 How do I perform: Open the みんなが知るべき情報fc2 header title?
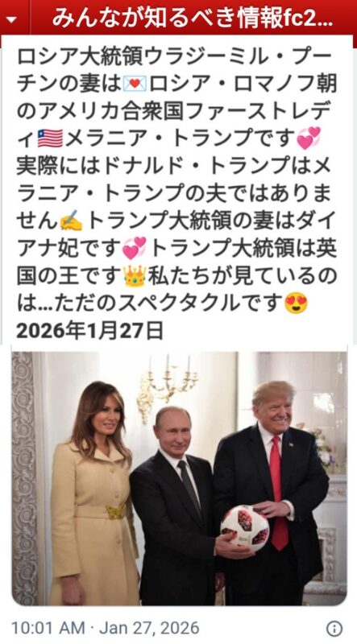(x=193, y=19)
